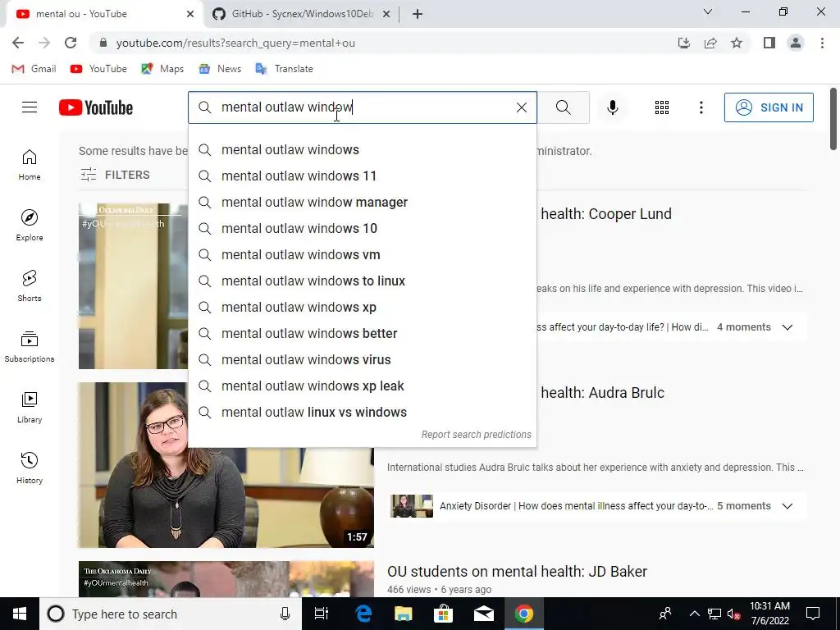Choose suggestion "mental outlaw windows"

362,149
